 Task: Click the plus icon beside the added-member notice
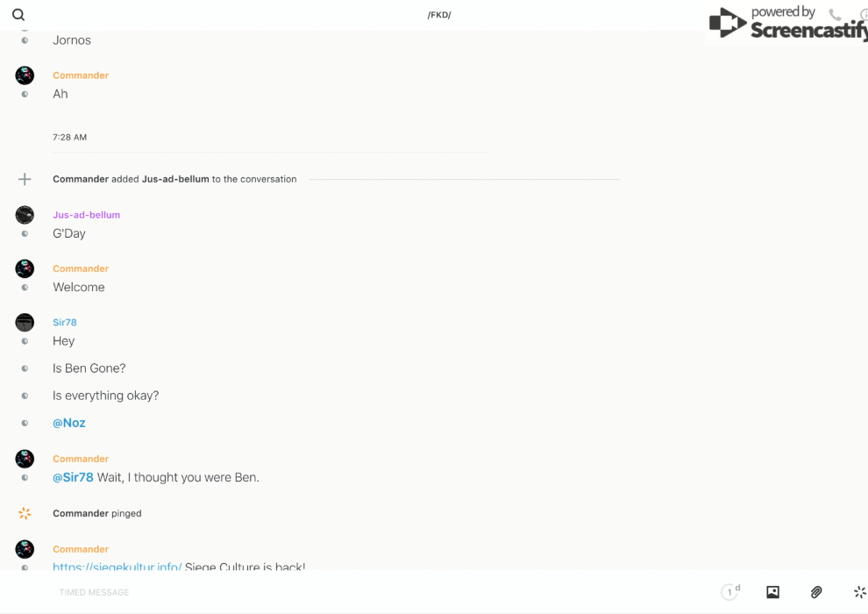pyautogui.click(x=25, y=179)
